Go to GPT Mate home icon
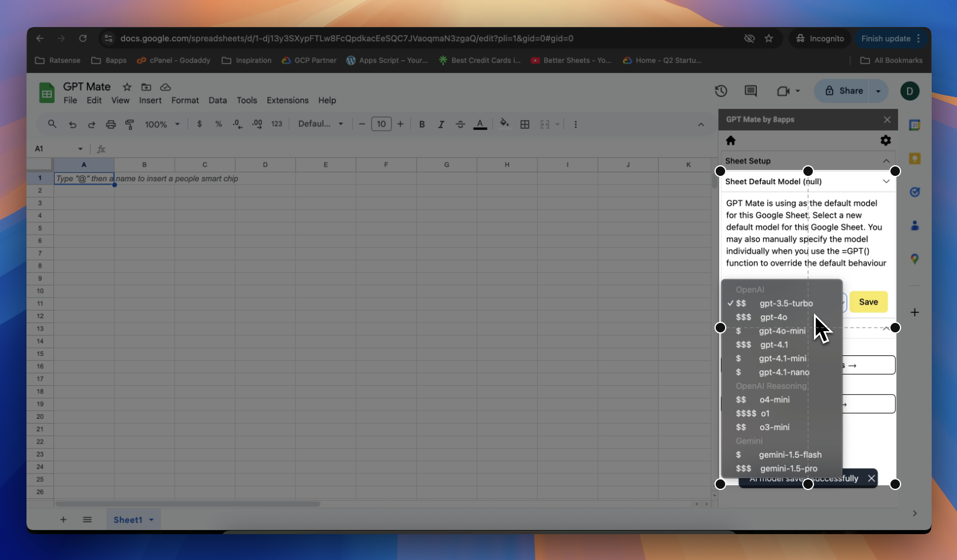This screenshot has width=957, height=560. (x=731, y=140)
